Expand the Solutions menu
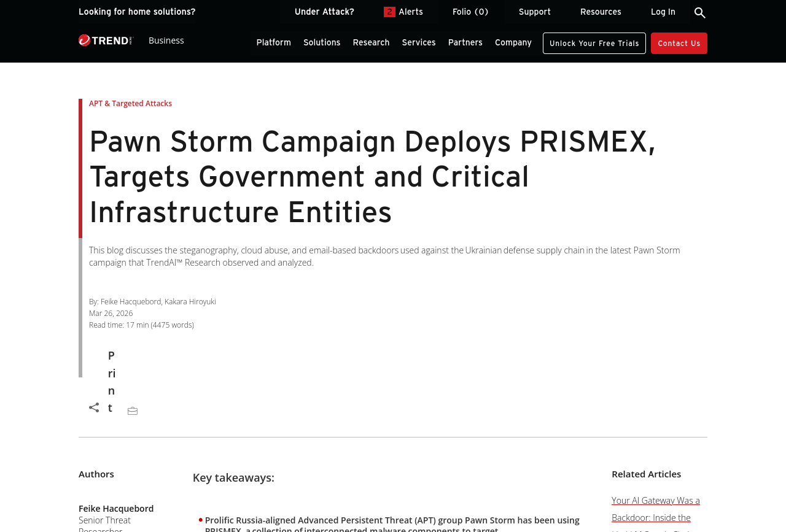The width and height of the screenshot is (786, 532). click(x=322, y=42)
